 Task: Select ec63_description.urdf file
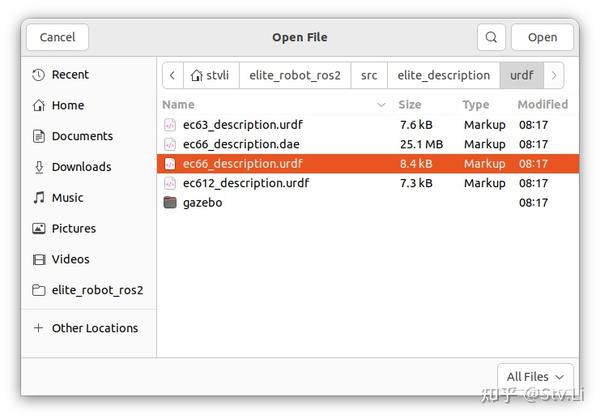[242, 125]
